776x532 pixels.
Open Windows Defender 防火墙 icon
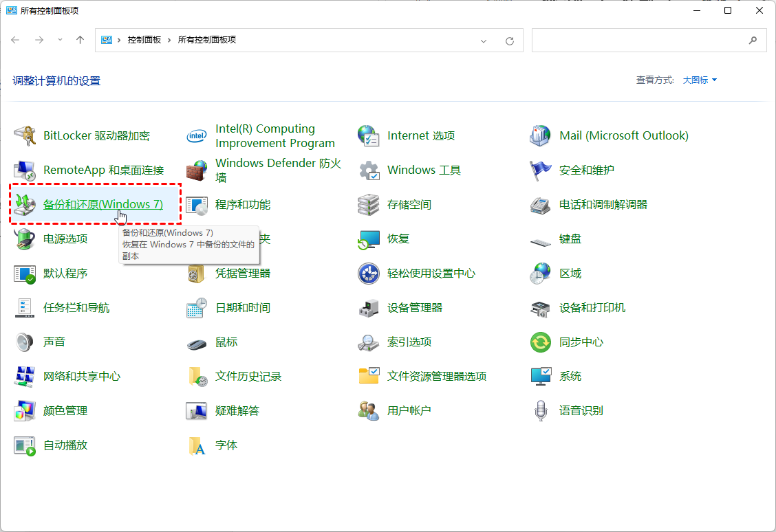point(197,170)
